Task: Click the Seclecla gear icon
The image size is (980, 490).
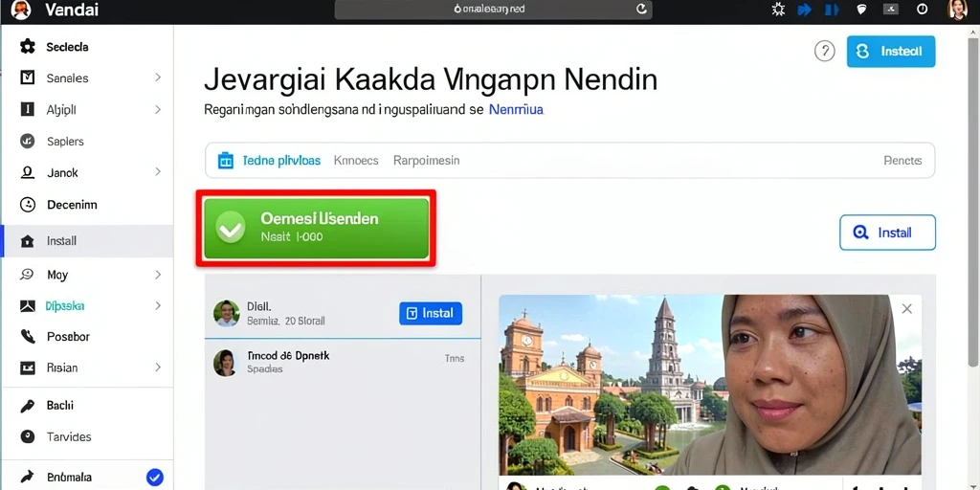Action: pyautogui.click(x=28, y=46)
